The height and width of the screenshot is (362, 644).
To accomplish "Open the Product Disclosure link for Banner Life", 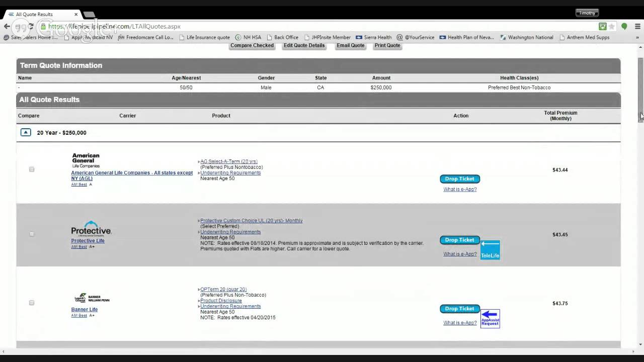I will [x=221, y=301].
